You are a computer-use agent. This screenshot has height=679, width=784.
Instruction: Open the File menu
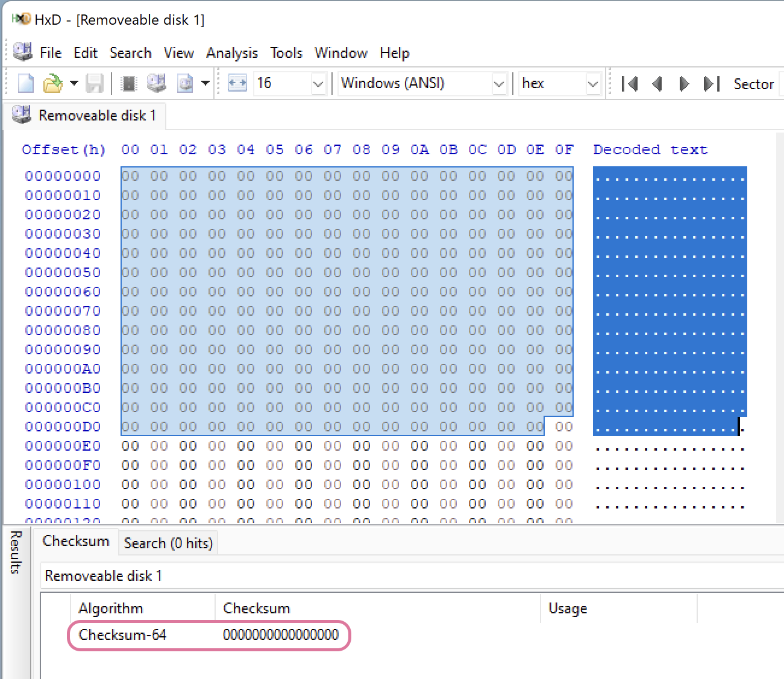(x=51, y=53)
